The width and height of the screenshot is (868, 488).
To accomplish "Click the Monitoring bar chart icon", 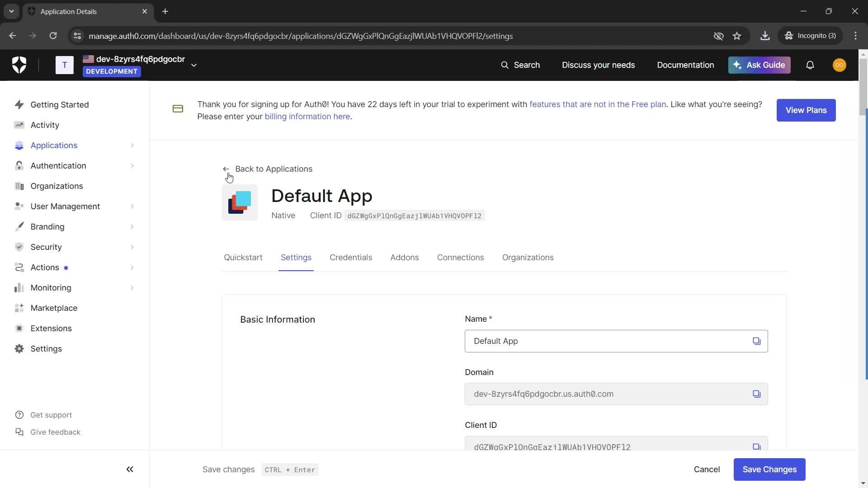I will click(x=19, y=288).
